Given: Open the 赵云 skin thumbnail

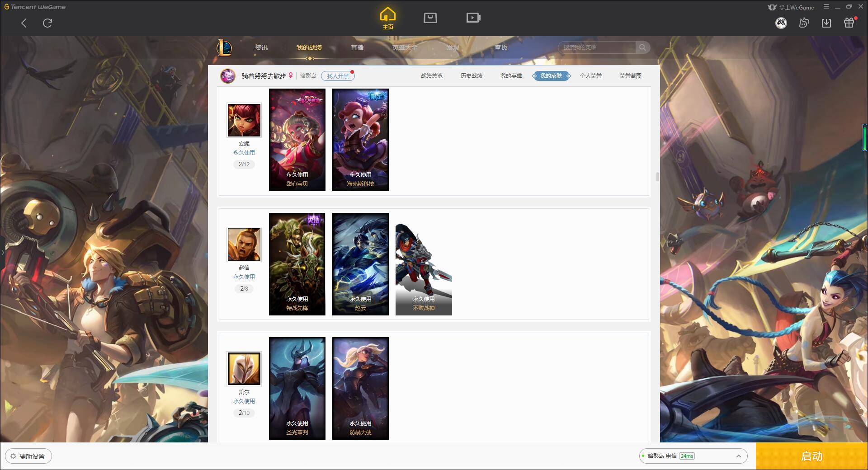Looking at the screenshot, I should (x=360, y=264).
